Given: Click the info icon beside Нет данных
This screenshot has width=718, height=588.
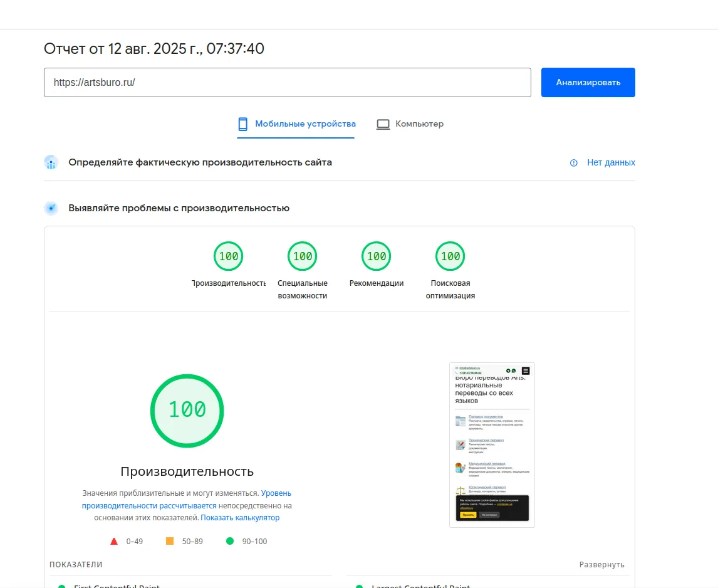Looking at the screenshot, I should point(574,163).
